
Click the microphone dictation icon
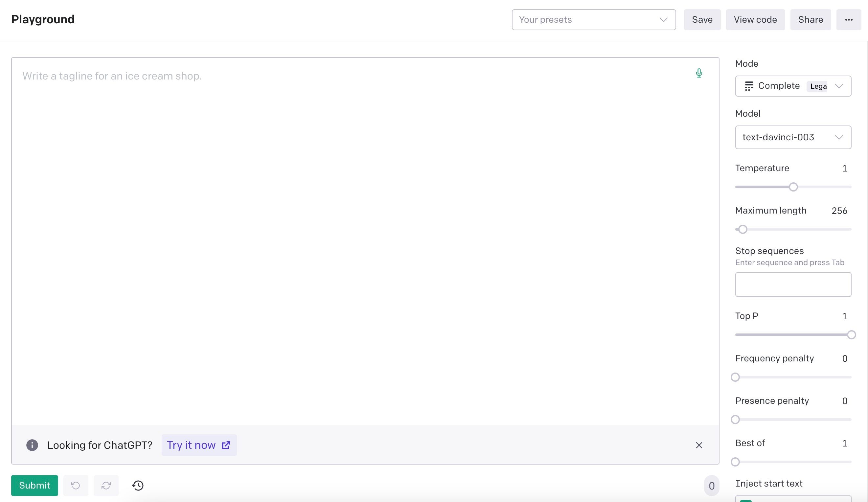coord(699,73)
